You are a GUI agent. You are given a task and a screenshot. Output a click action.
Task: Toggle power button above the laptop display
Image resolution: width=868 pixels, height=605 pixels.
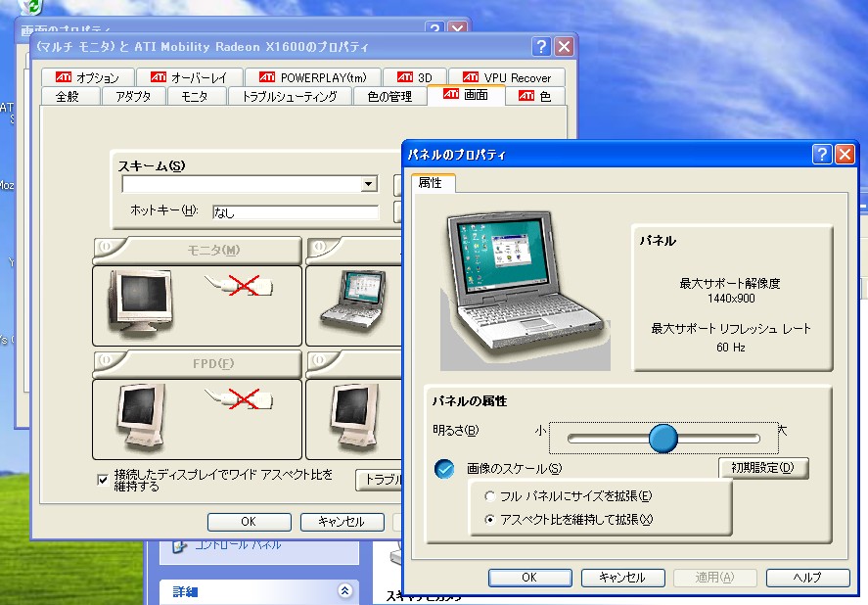[319, 247]
